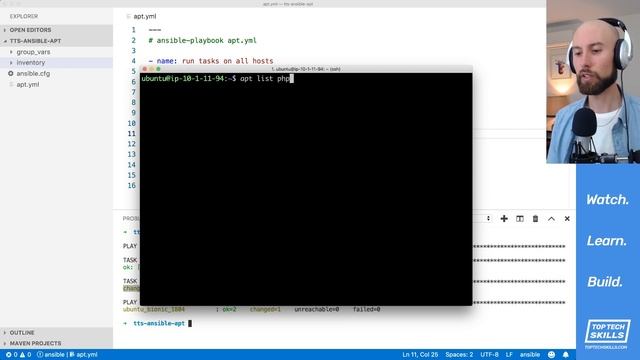Click errors and warnings count in status bar
The width and height of the screenshot is (640, 360).
coord(18,355)
